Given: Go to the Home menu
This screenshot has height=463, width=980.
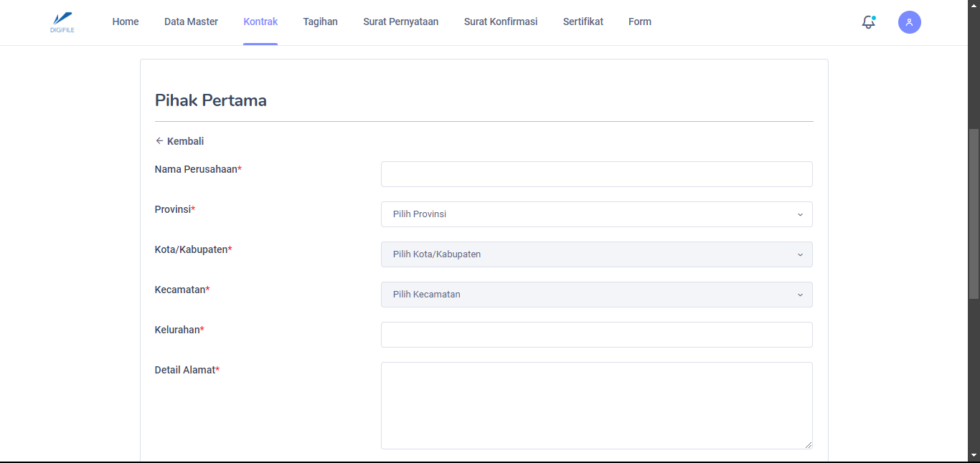Looking at the screenshot, I should (126, 22).
